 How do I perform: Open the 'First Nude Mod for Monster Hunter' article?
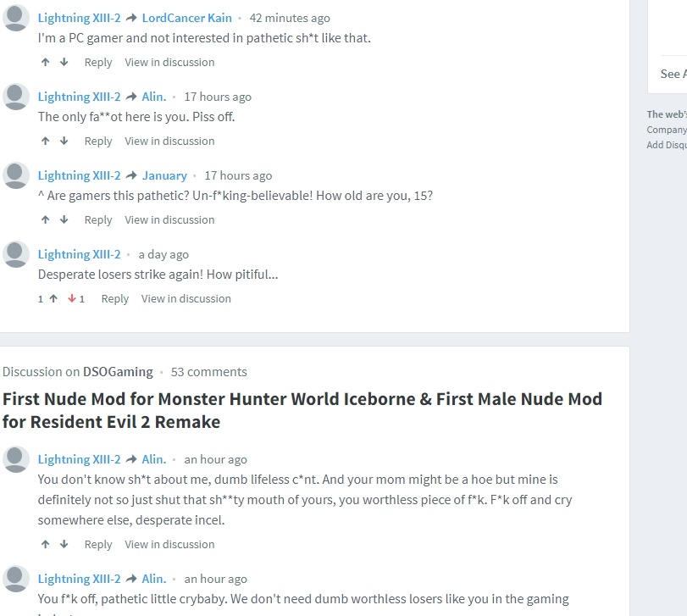pyautogui.click(x=302, y=410)
